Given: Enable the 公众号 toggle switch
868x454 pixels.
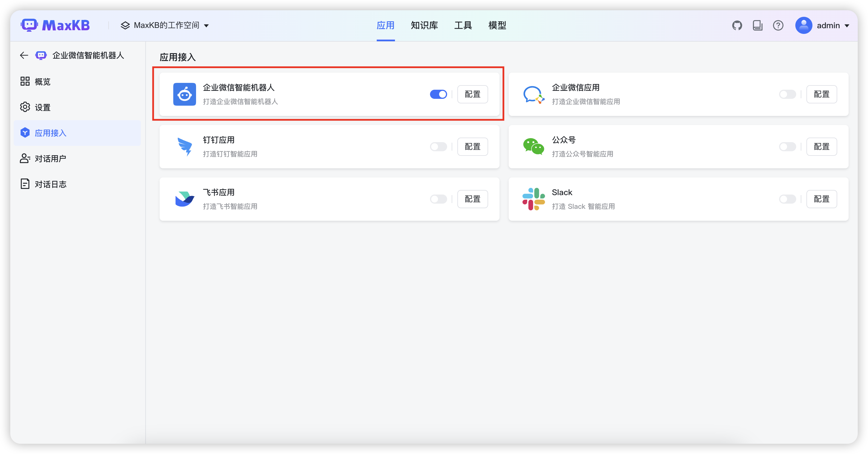Looking at the screenshot, I should pyautogui.click(x=787, y=147).
